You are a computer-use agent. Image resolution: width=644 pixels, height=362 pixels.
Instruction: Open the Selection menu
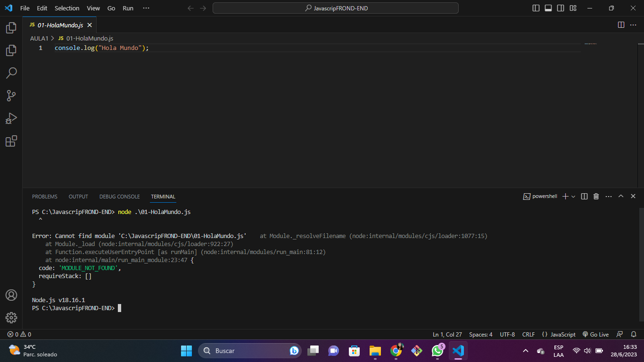(67, 8)
